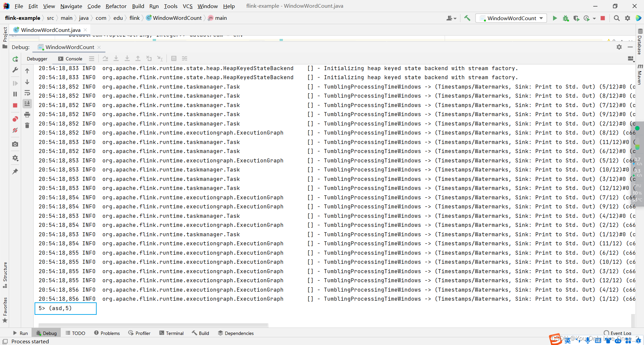Hide the Debug tool window

630,47
